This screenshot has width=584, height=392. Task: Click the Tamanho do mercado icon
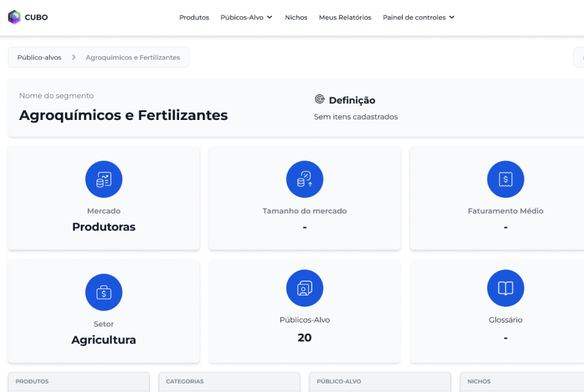pos(304,179)
